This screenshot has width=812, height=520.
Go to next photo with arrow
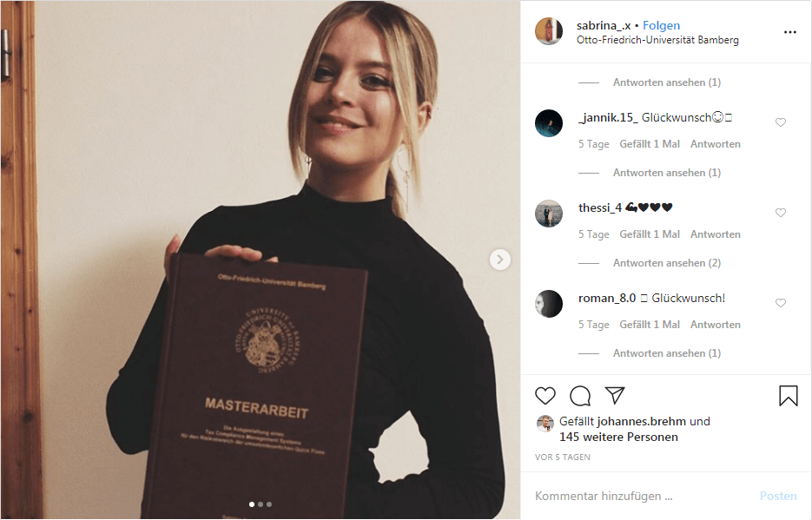499,260
